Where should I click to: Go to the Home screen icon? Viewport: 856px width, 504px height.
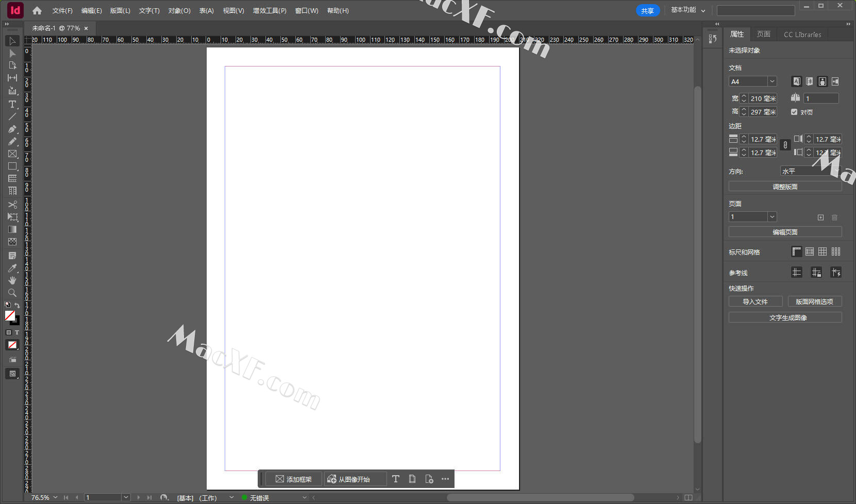coord(37,10)
